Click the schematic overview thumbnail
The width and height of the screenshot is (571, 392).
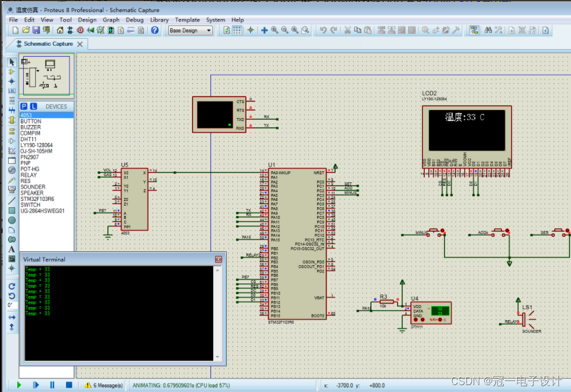46,75
